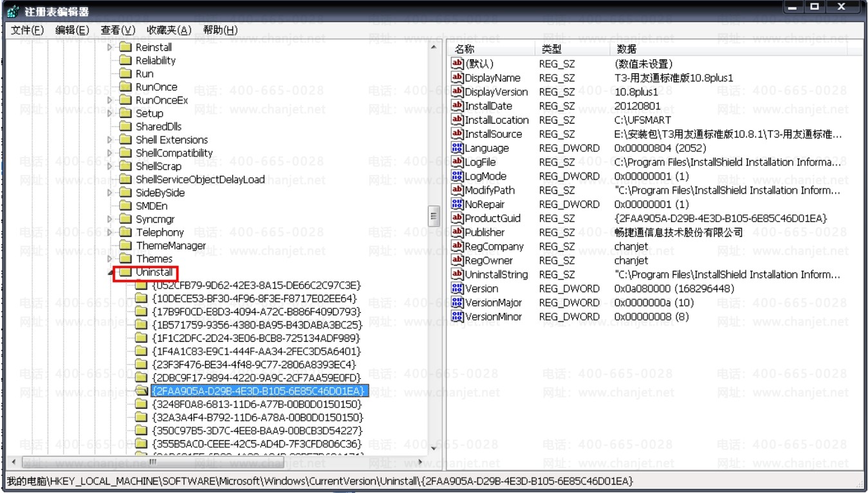Select the InstallLocation value row

655,120
